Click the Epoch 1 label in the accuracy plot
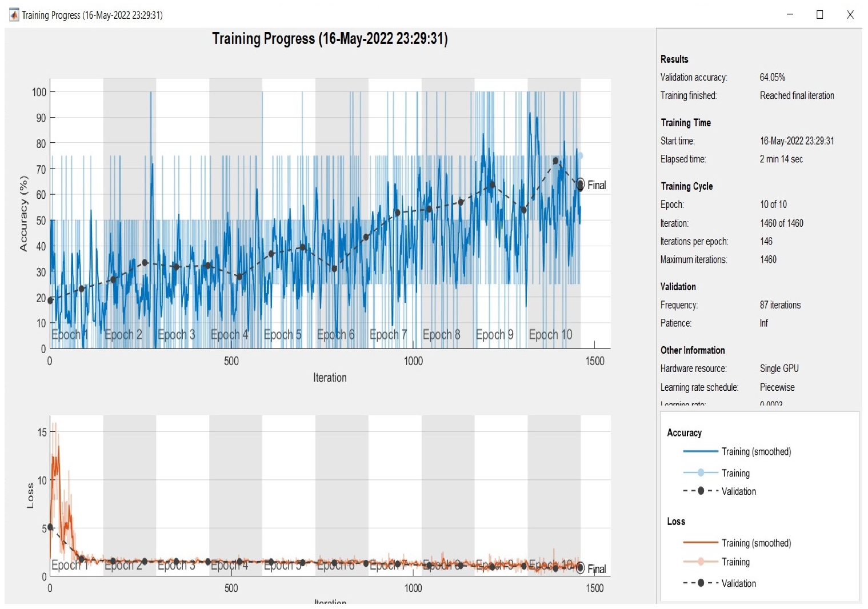Image resolution: width=868 pixels, height=609 pixels. pyautogui.click(x=70, y=335)
